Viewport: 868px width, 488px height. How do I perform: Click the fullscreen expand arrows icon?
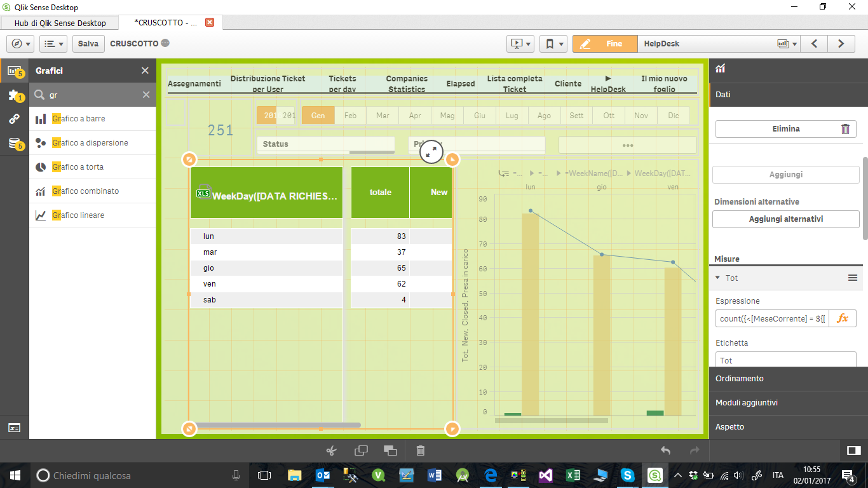[x=431, y=151]
